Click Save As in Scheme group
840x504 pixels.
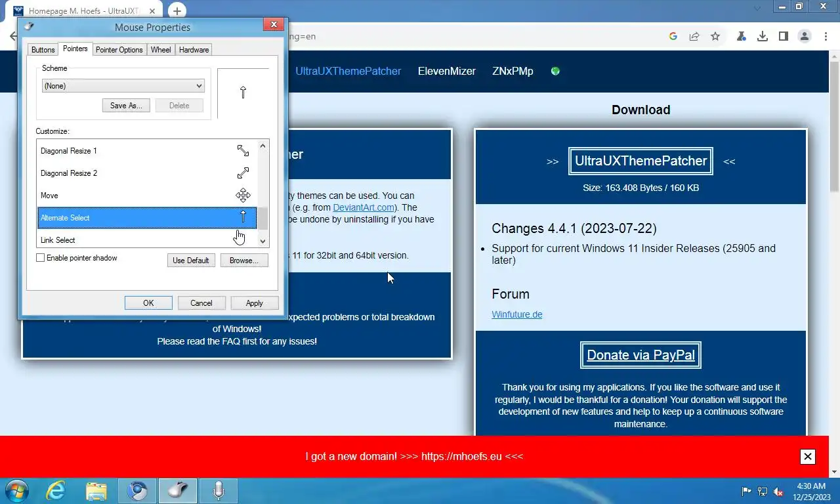click(127, 106)
